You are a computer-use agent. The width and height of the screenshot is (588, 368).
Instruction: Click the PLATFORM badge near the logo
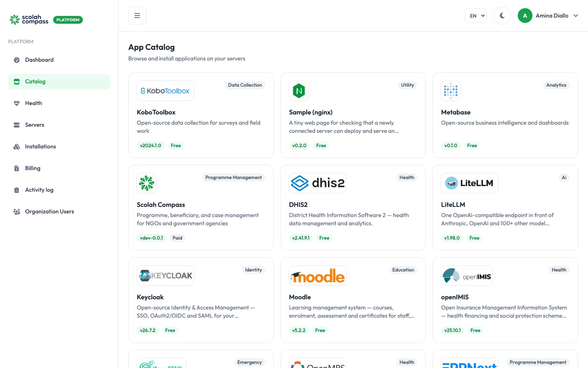tap(68, 20)
